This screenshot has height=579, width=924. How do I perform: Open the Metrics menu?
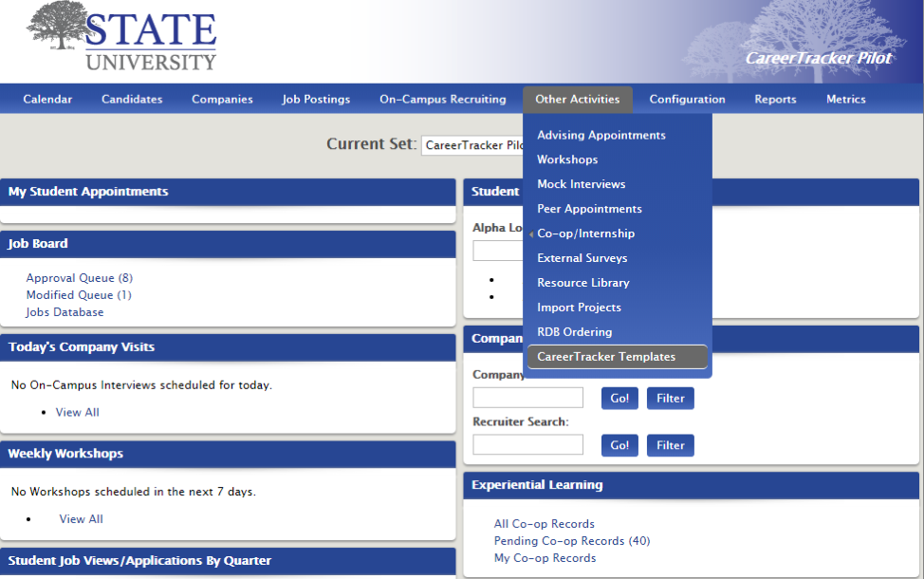point(845,99)
